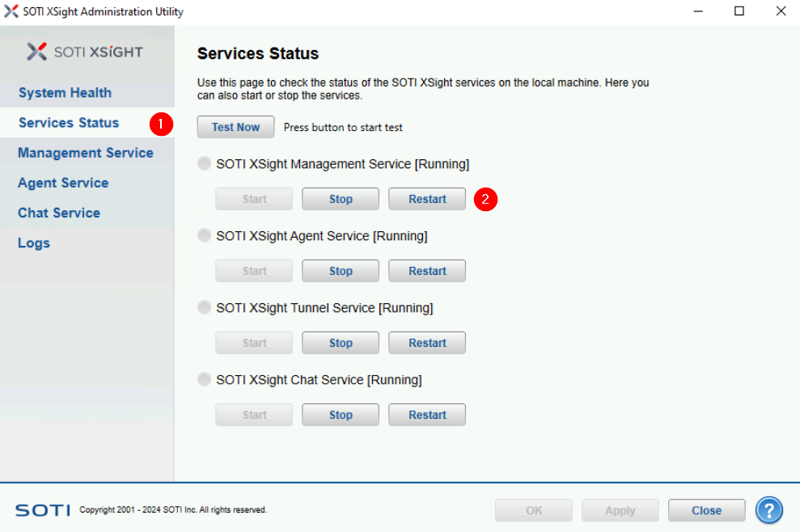This screenshot has height=532, width=800.
Task: Click the blue help question mark icon
Action: (x=769, y=510)
